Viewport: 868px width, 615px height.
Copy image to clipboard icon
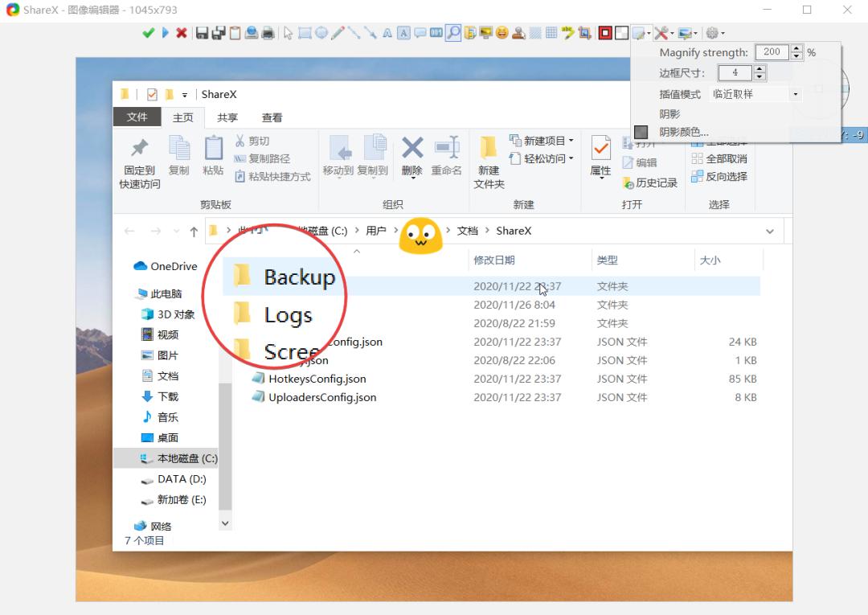pyautogui.click(x=235, y=33)
